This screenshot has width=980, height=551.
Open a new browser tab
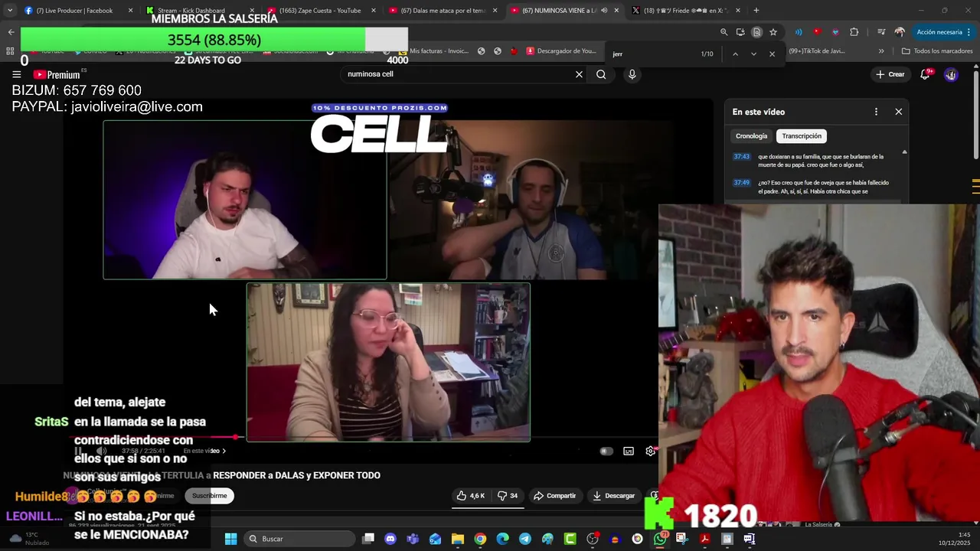(x=756, y=11)
